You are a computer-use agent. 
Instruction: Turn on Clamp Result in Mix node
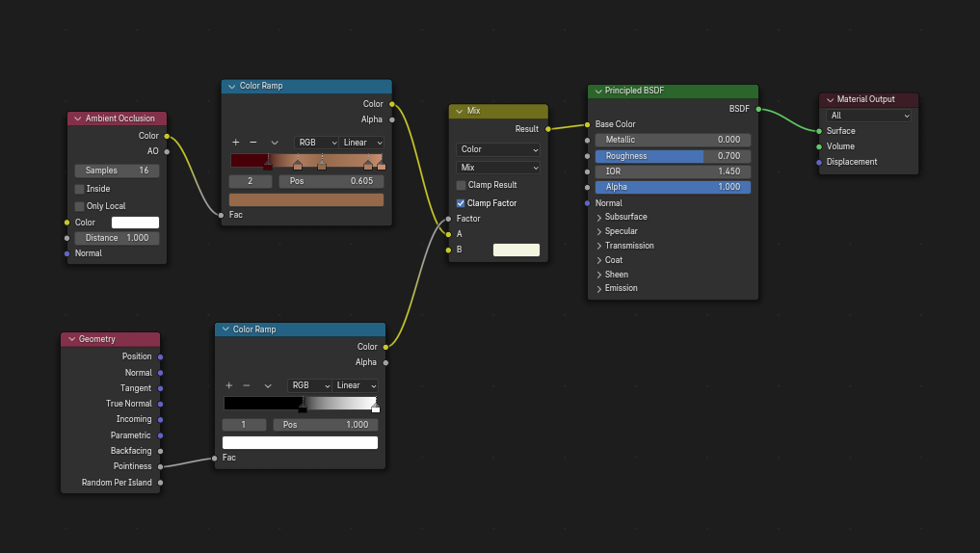pos(461,185)
